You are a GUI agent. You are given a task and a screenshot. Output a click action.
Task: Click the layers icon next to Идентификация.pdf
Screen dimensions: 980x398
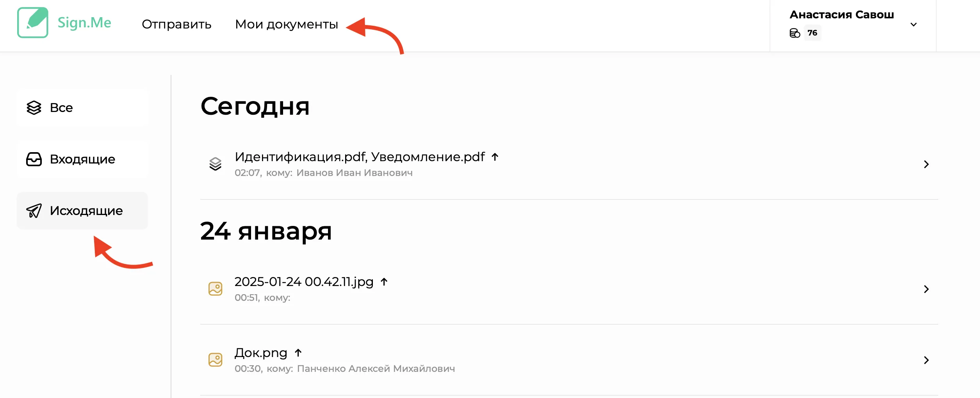[215, 164]
